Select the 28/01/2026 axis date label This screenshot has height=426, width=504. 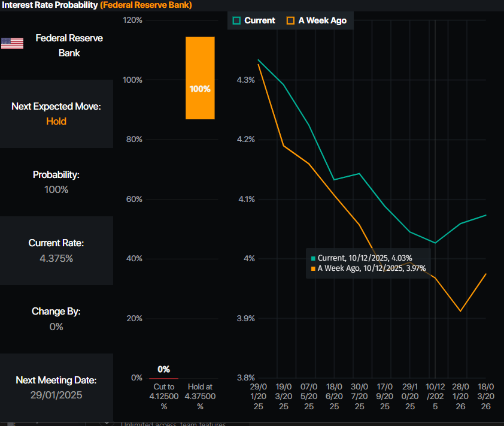(460, 397)
